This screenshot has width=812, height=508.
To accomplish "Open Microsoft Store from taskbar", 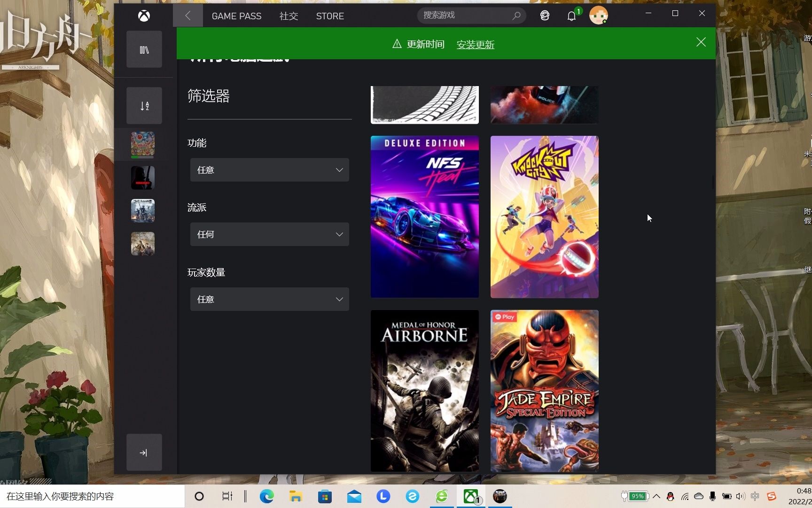I will click(325, 496).
